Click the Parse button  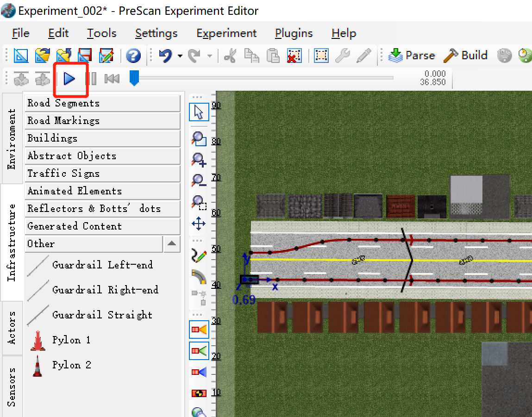[x=411, y=55]
